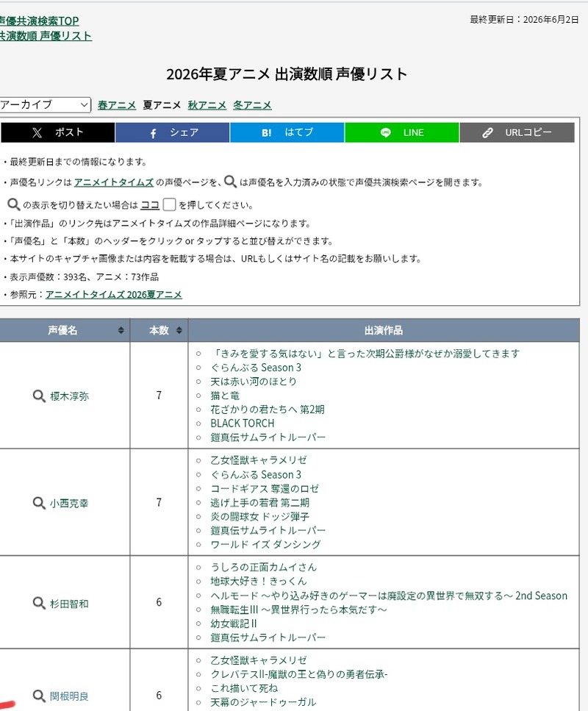Open 声優共演検索TOP link

pos(39,21)
